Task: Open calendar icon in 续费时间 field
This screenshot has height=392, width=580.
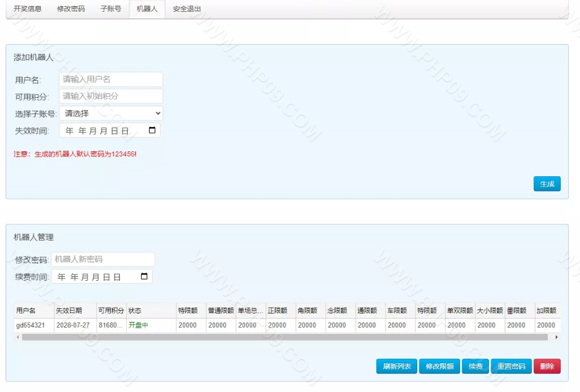Action: [144, 277]
